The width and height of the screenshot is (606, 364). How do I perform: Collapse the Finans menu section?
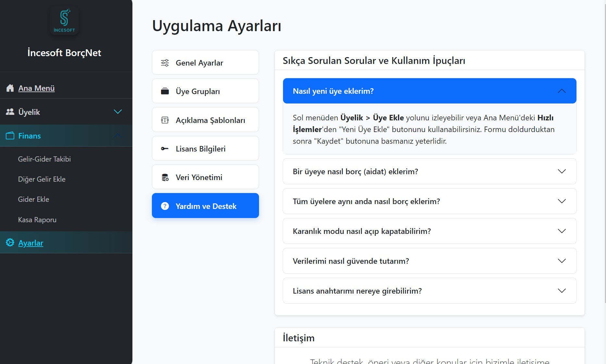117,136
